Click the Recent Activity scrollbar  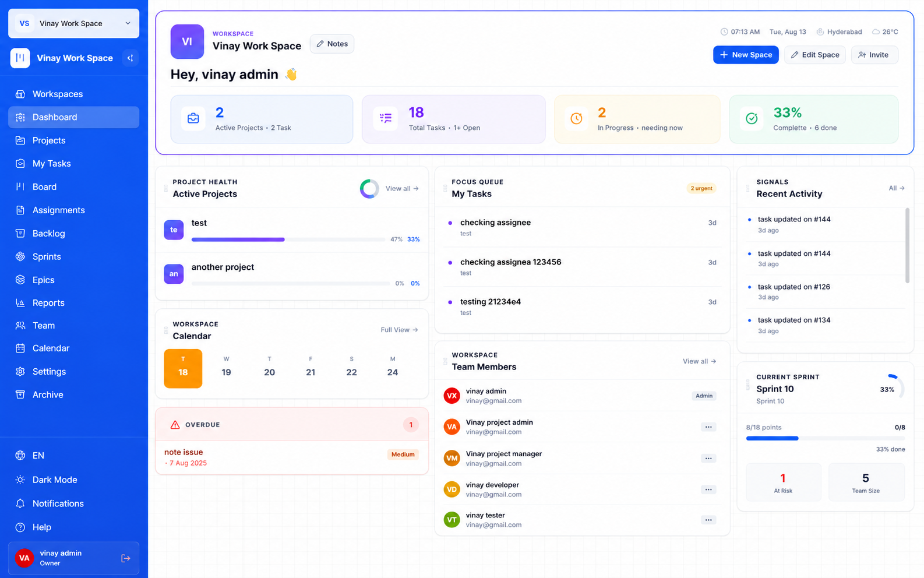coord(907,246)
